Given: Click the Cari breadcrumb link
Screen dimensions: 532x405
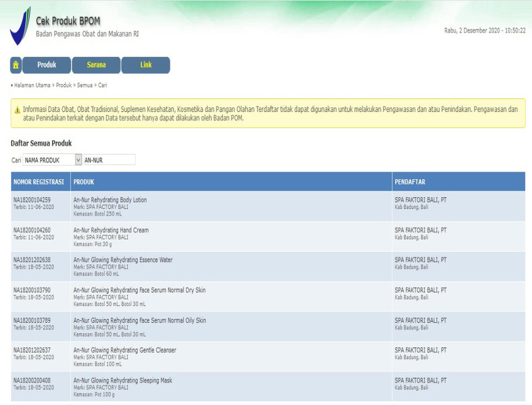Looking at the screenshot, I should click(x=102, y=85).
